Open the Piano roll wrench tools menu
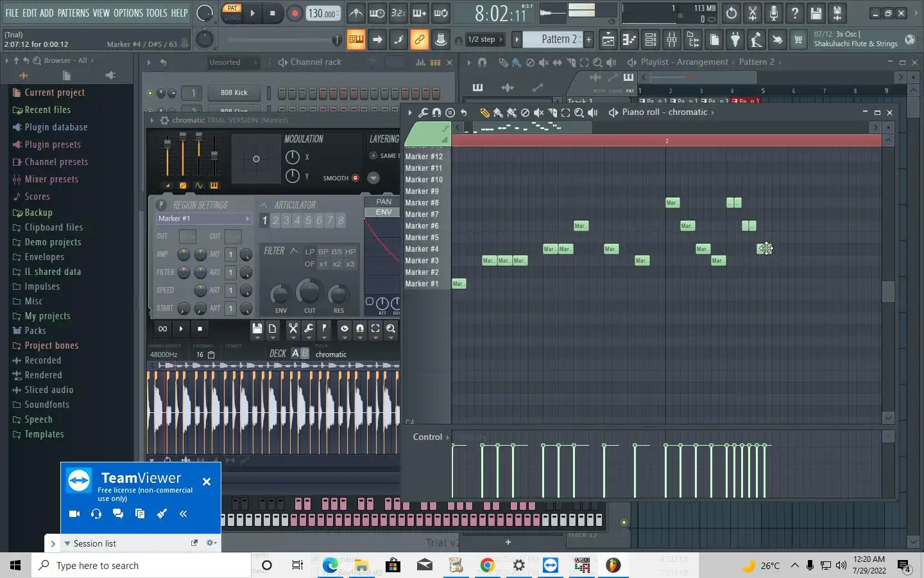Image resolution: width=924 pixels, height=578 pixels. tap(423, 112)
